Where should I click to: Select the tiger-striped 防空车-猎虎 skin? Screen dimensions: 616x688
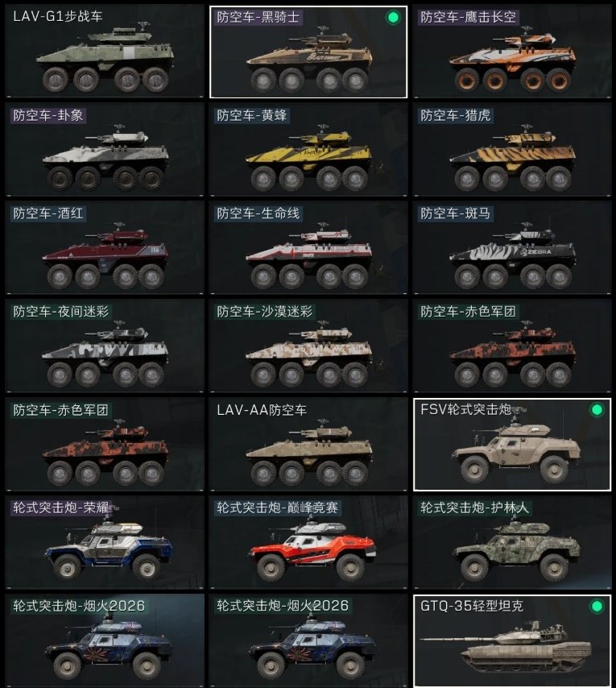click(512, 150)
